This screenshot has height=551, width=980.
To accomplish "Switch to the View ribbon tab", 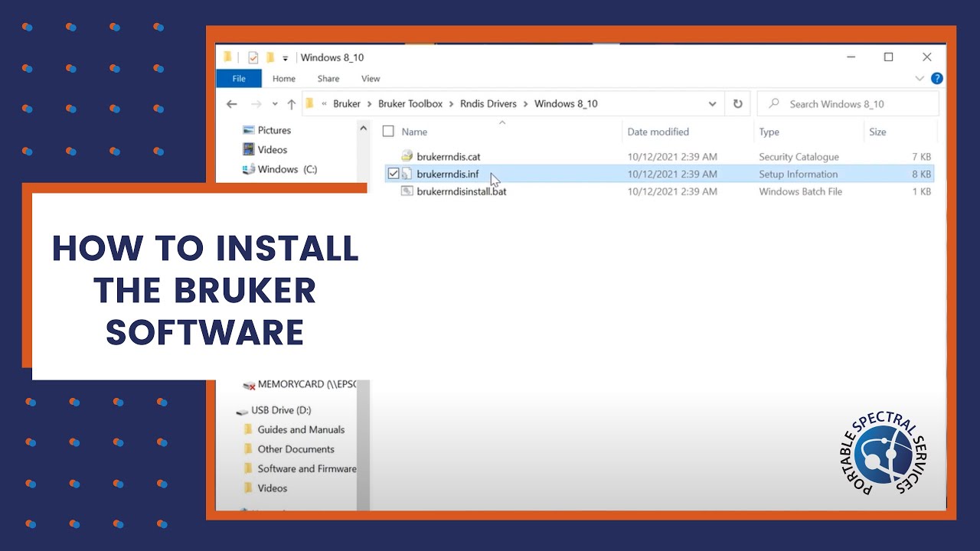I will click(x=371, y=78).
